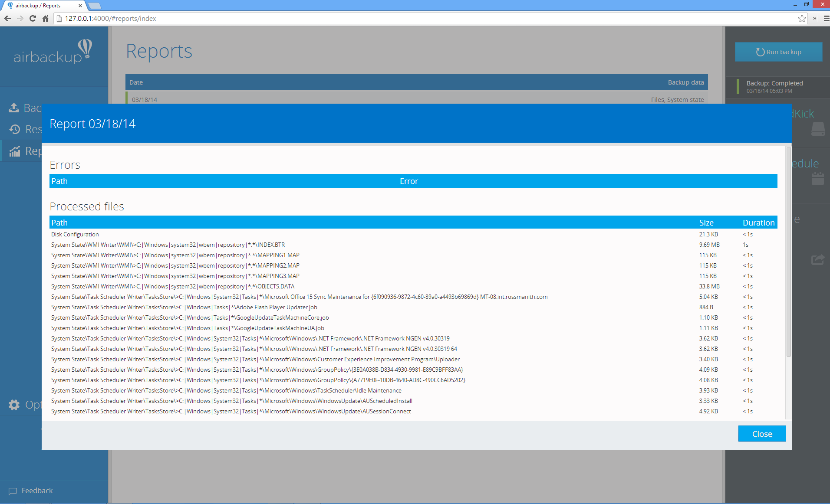Click the Processed files Path header
830x504 pixels.
point(59,223)
